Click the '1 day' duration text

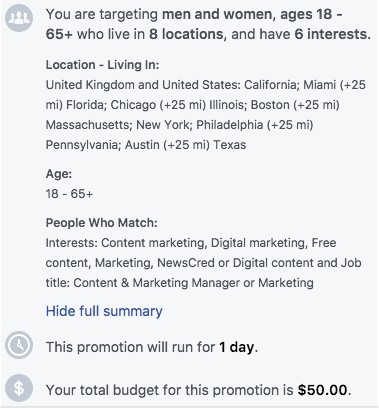[237, 347]
